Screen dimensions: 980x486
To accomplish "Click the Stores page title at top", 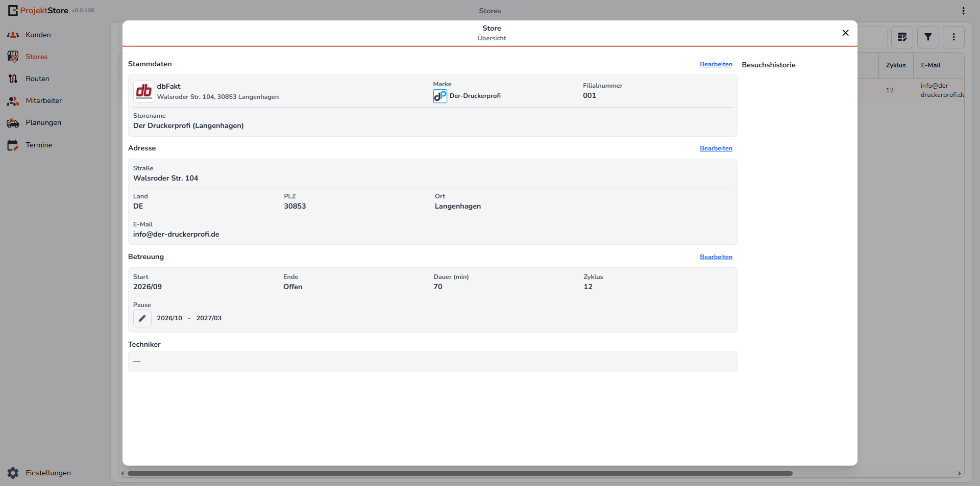I will [490, 11].
